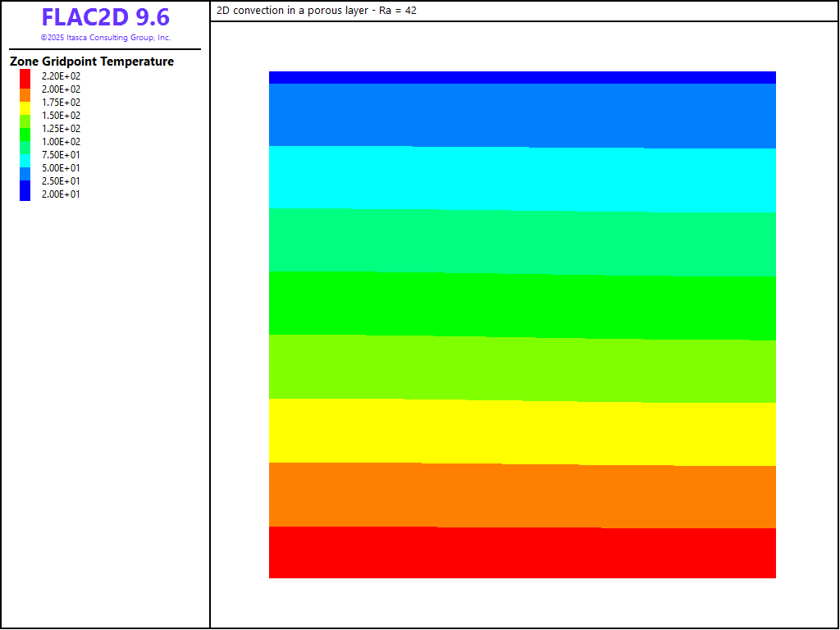Click the 2.20E+02 legend label

point(61,76)
